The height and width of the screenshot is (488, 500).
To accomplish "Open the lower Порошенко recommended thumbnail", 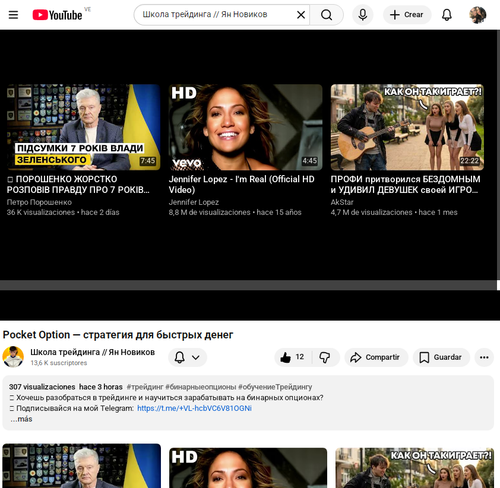I will [82, 466].
